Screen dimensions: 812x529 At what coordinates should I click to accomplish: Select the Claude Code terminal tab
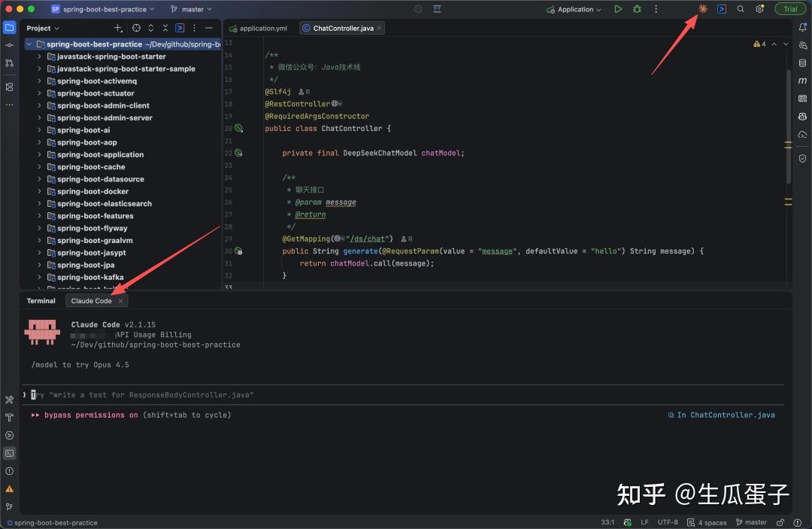pos(91,300)
